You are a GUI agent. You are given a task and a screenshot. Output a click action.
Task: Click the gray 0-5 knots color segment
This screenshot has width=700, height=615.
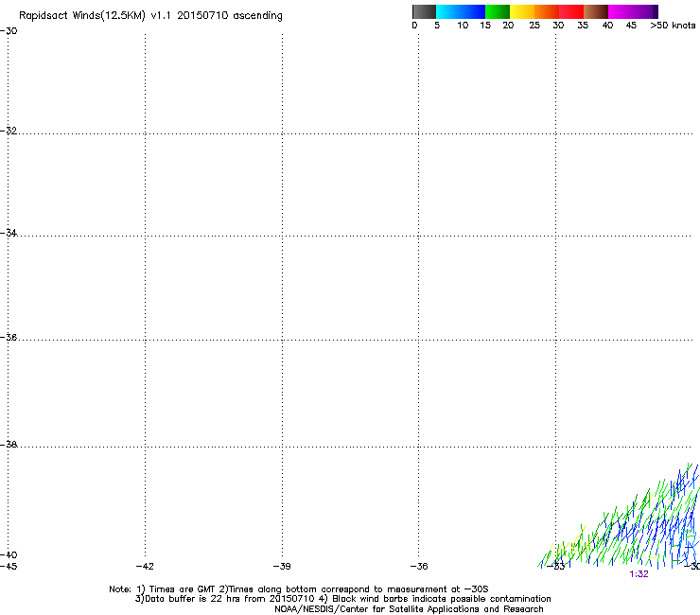(x=424, y=11)
